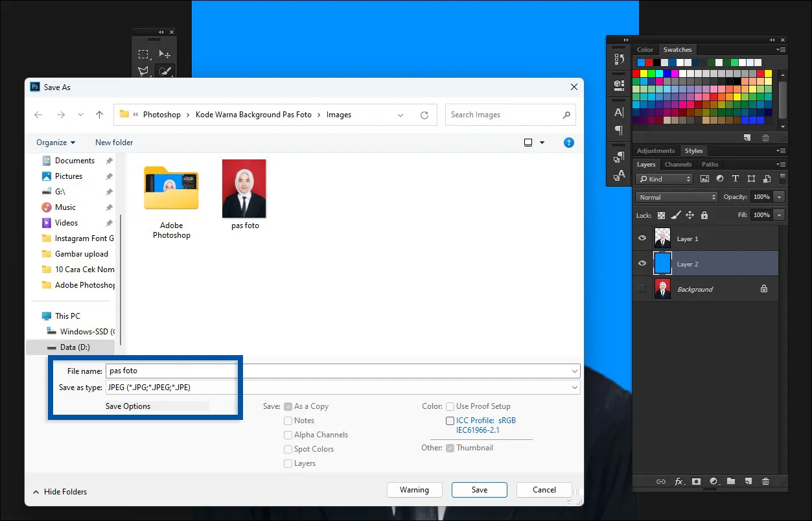
Task: Show the Background layer visibility box
Action: click(642, 289)
